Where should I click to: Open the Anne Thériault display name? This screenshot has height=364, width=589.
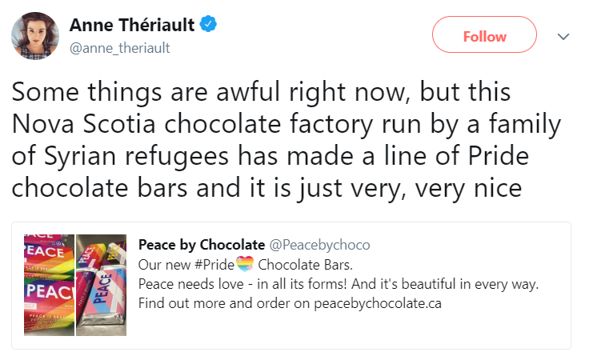coord(132,26)
